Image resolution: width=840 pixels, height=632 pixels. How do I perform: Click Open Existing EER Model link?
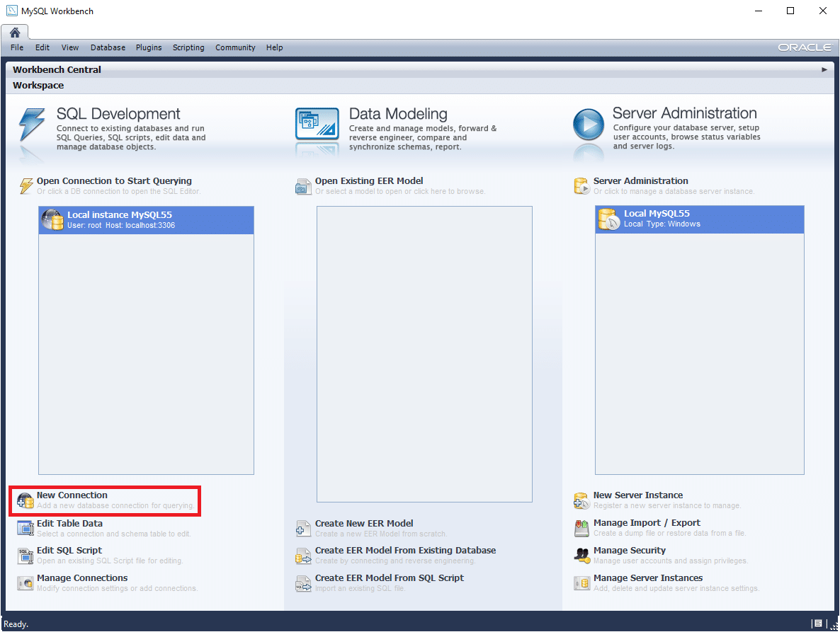click(369, 181)
